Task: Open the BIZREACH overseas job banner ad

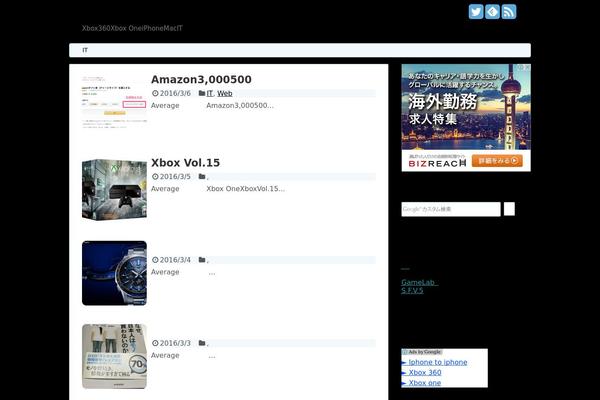Action: 466,118
